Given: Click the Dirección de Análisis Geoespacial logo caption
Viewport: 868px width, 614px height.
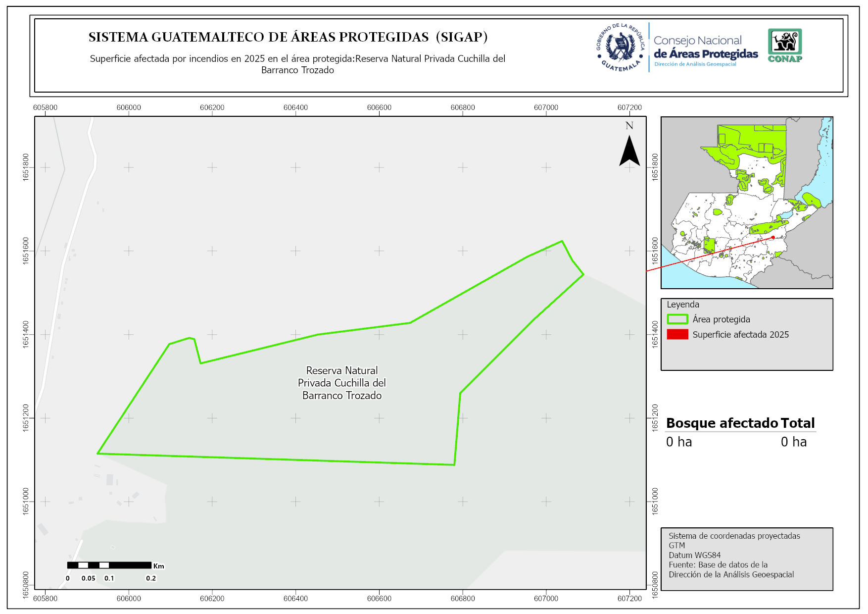Looking at the screenshot, I should coord(695,64).
